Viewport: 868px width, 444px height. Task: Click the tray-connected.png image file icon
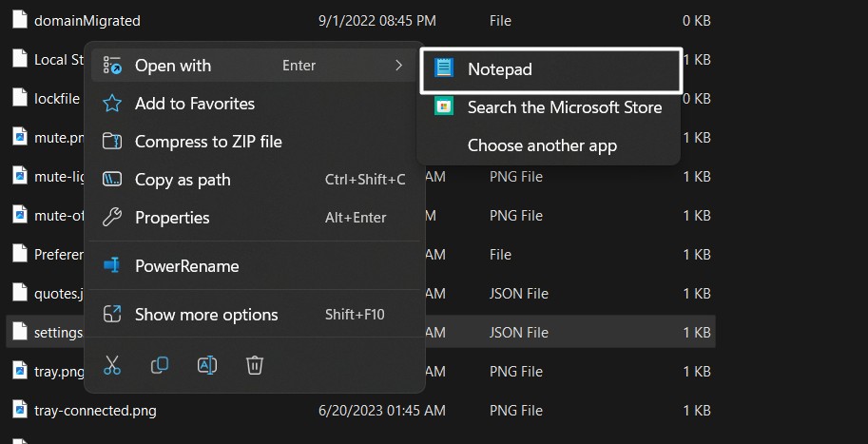(19, 410)
